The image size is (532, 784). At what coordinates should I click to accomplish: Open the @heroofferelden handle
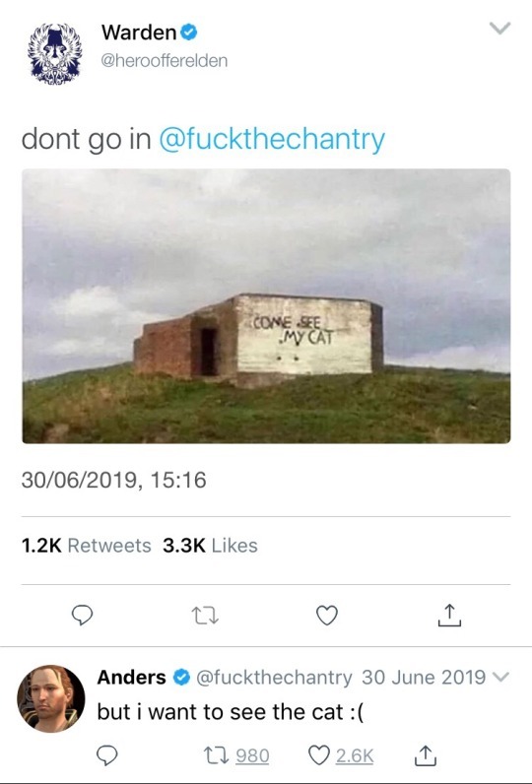[164, 61]
